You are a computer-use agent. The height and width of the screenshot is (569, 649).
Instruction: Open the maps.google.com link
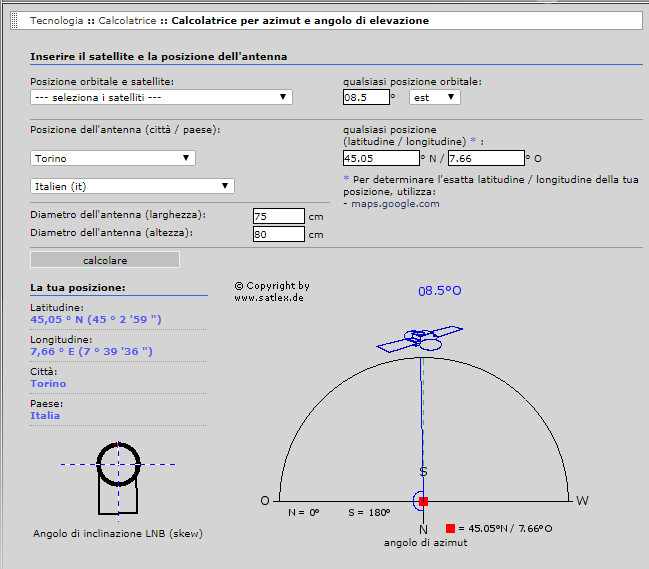[x=395, y=204]
